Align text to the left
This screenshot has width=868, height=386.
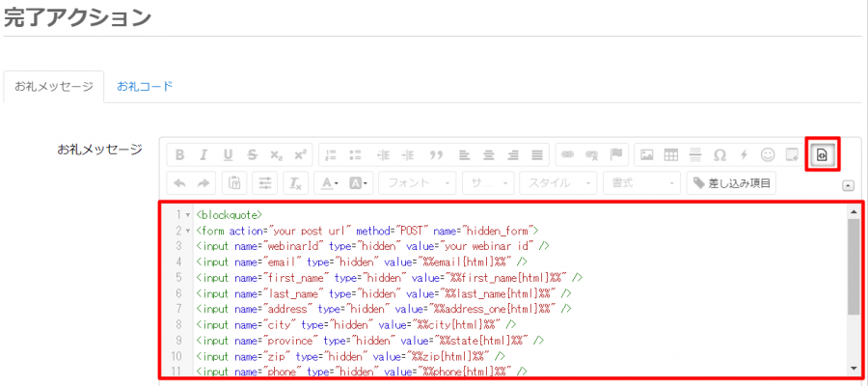[465, 155]
